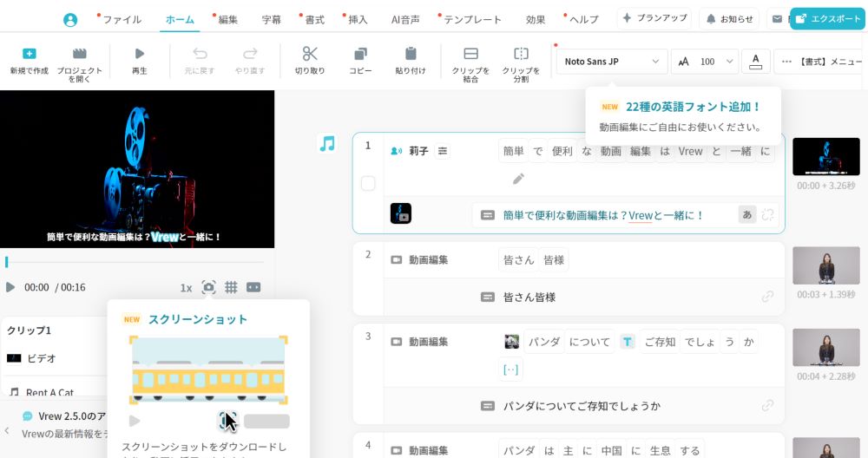Toggle the grid overlay icon
Viewport: 868px width, 458px height.
tap(231, 287)
